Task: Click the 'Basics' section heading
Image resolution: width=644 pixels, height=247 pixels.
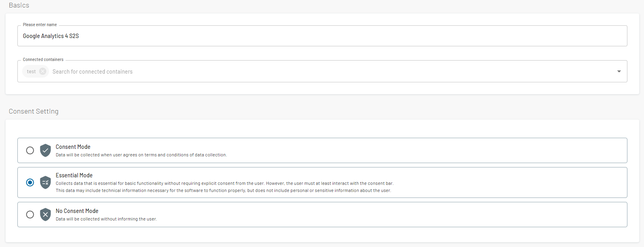Action: [x=19, y=5]
